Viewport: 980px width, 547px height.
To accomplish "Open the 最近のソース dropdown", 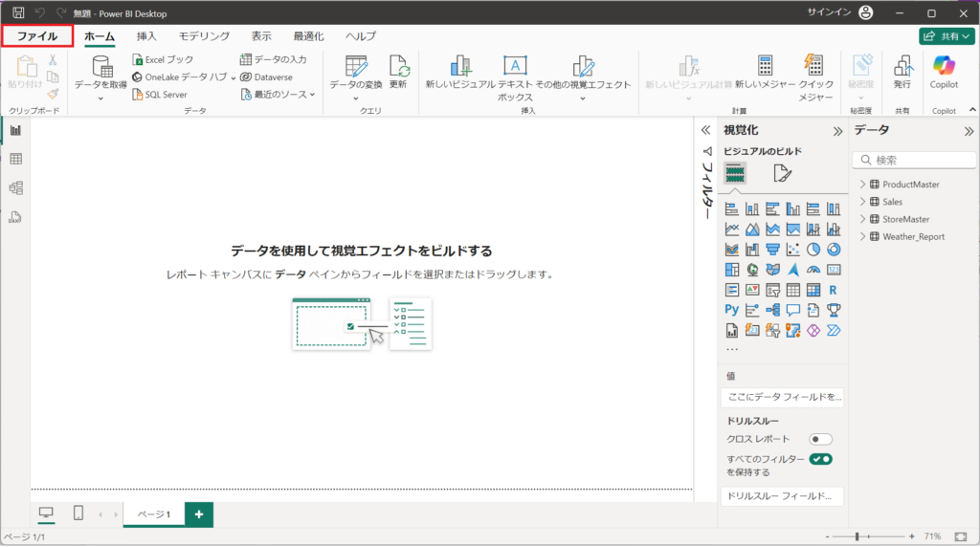I will 278,95.
